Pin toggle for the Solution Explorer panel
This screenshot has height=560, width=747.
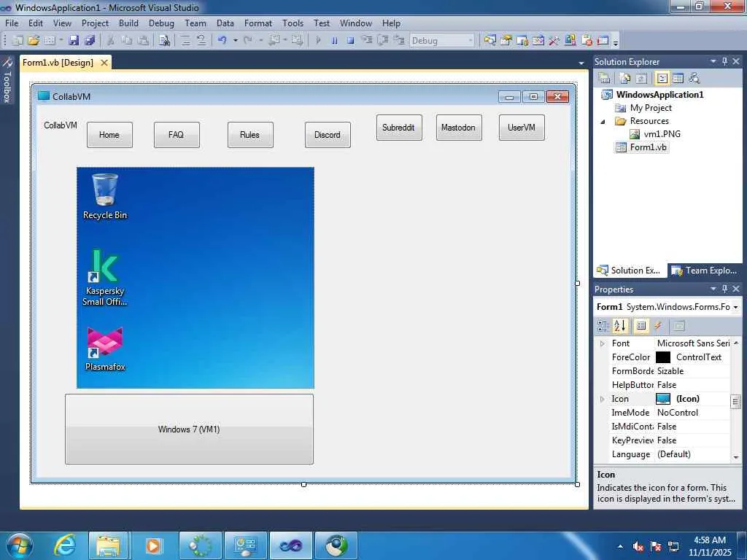point(724,61)
